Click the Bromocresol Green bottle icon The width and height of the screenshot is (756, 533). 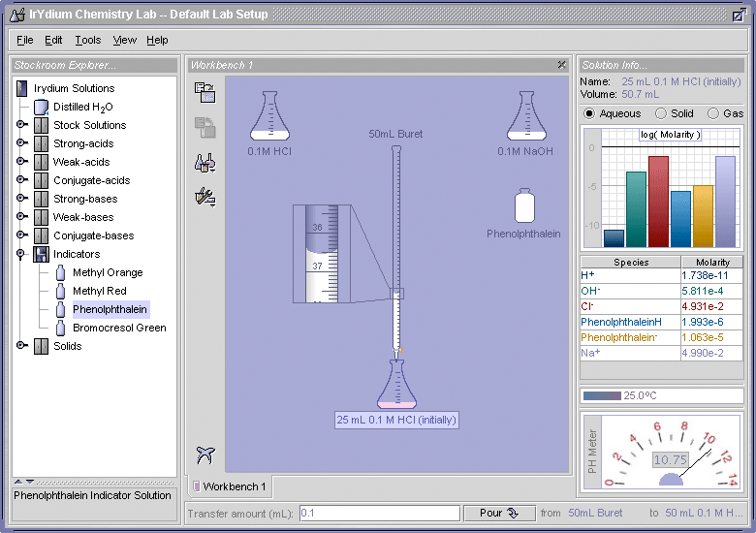pos(60,329)
